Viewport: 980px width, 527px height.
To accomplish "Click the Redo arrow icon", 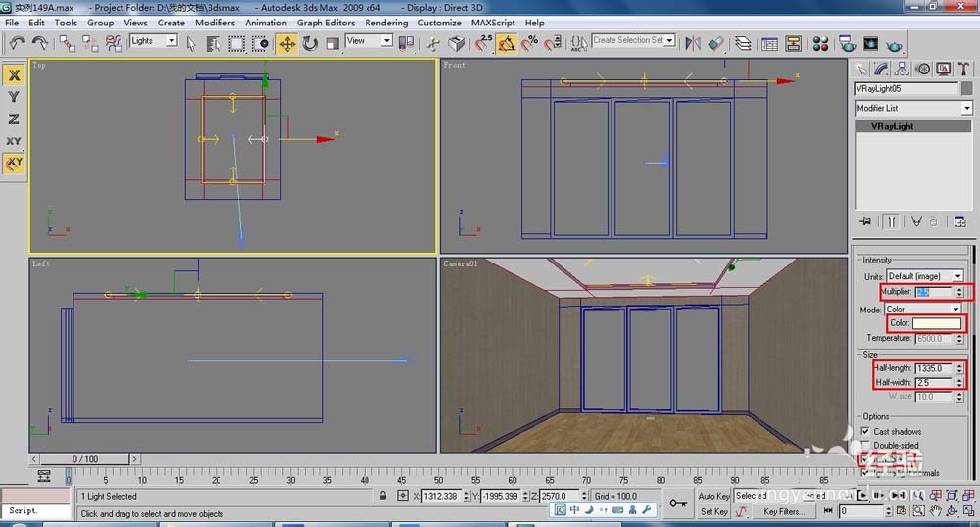I will coord(40,43).
